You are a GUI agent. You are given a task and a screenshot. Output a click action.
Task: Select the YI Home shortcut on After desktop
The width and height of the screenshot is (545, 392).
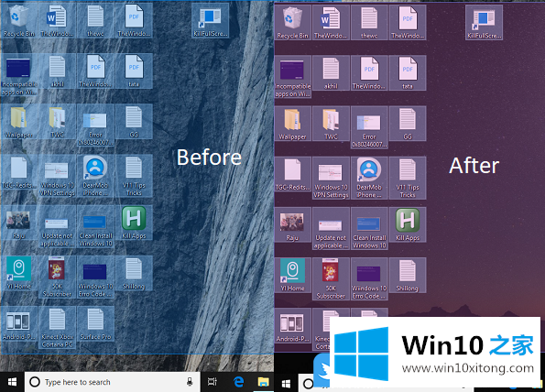[x=293, y=275]
